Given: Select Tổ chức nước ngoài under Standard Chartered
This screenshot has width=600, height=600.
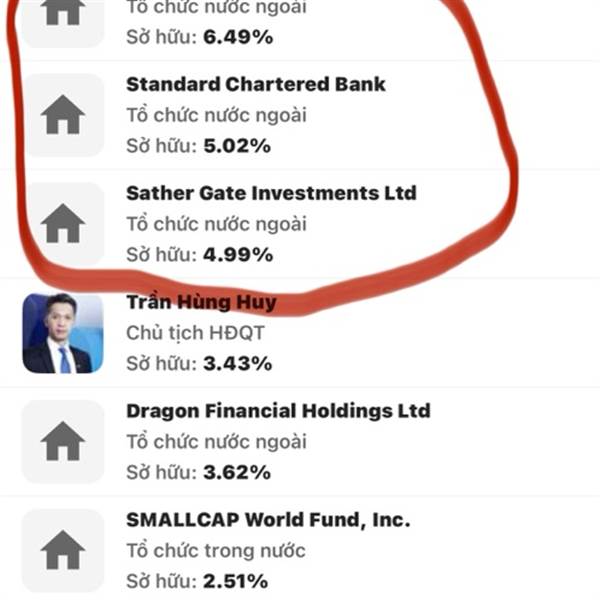Looking at the screenshot, I should 217,115.
